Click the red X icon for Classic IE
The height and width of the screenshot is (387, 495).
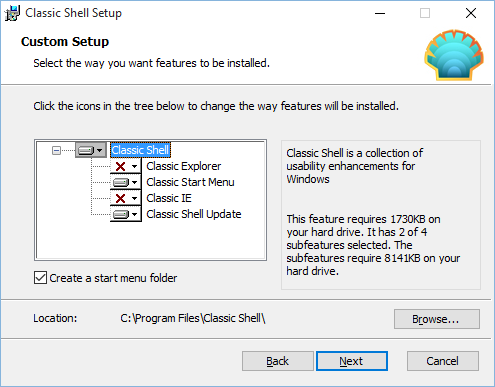pyautogui.click(x=120, y=198)
